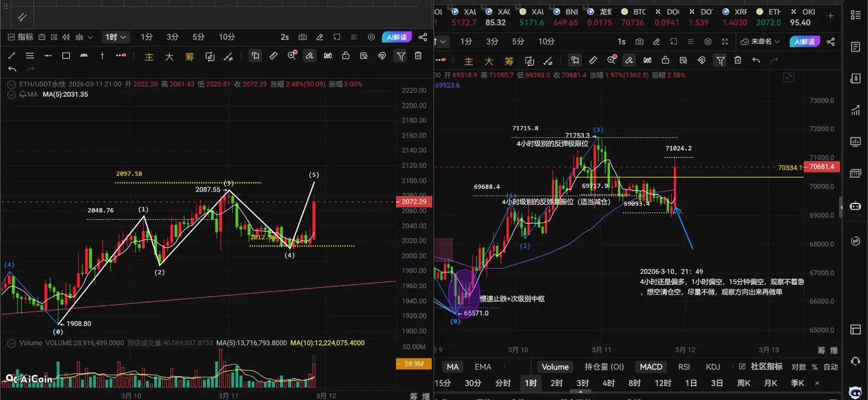Open the watchlist panel icon in right sidebar
The width and height of the screenshot is (868, 400).
coord(855,15)
